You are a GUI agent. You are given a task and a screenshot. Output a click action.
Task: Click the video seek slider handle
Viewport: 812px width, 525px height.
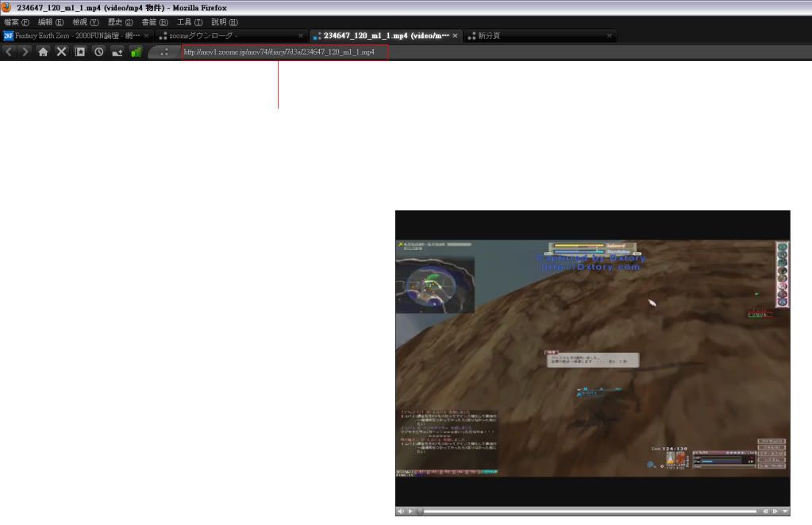[421, 511]
